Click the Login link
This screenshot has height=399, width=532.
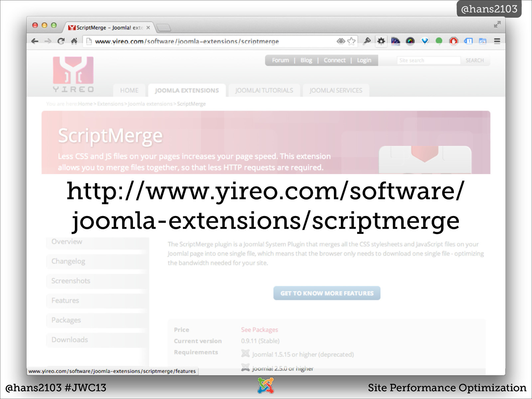364,60
